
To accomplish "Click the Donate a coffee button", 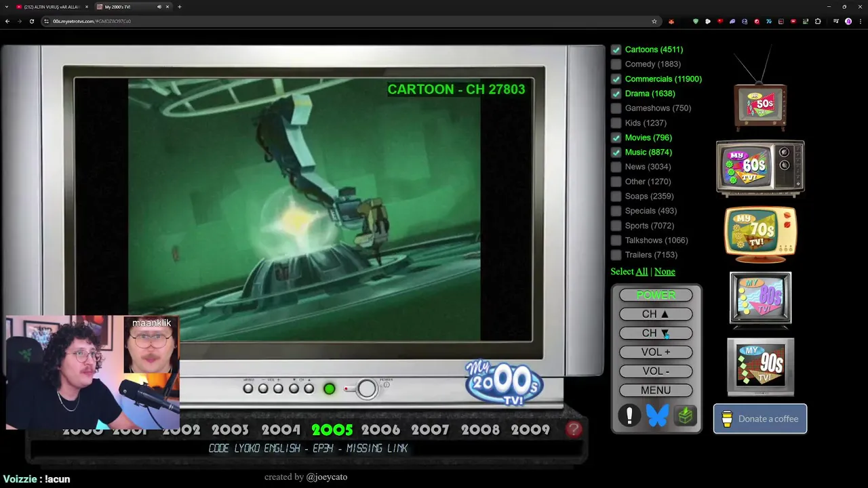I will pyautogui.click(x=760, y=419).
